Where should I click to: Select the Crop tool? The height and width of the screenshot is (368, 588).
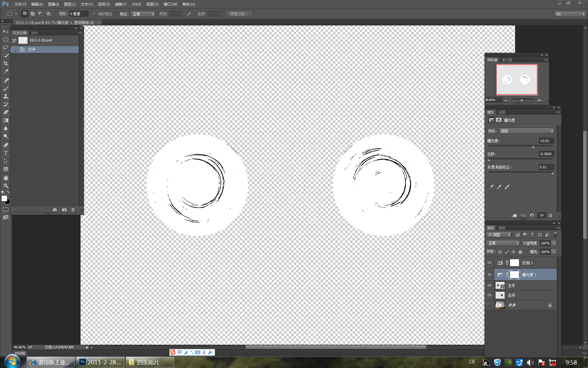tap(6, 63)
